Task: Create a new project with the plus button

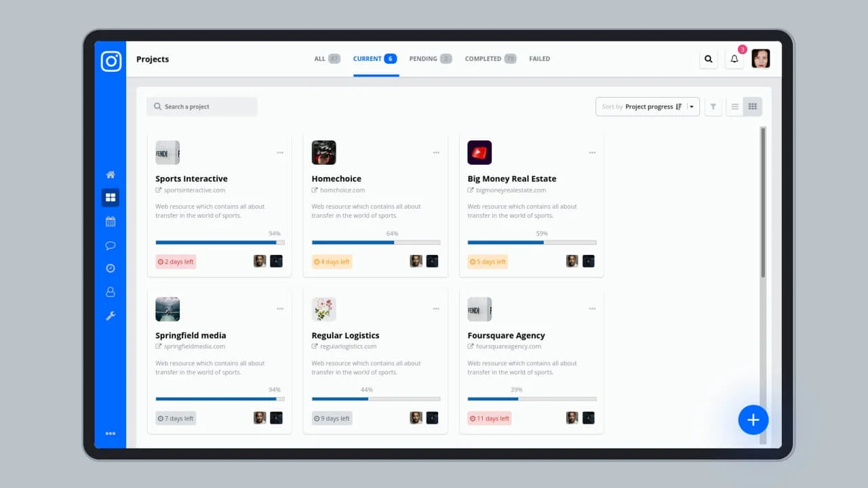Action: pos(753,420)
